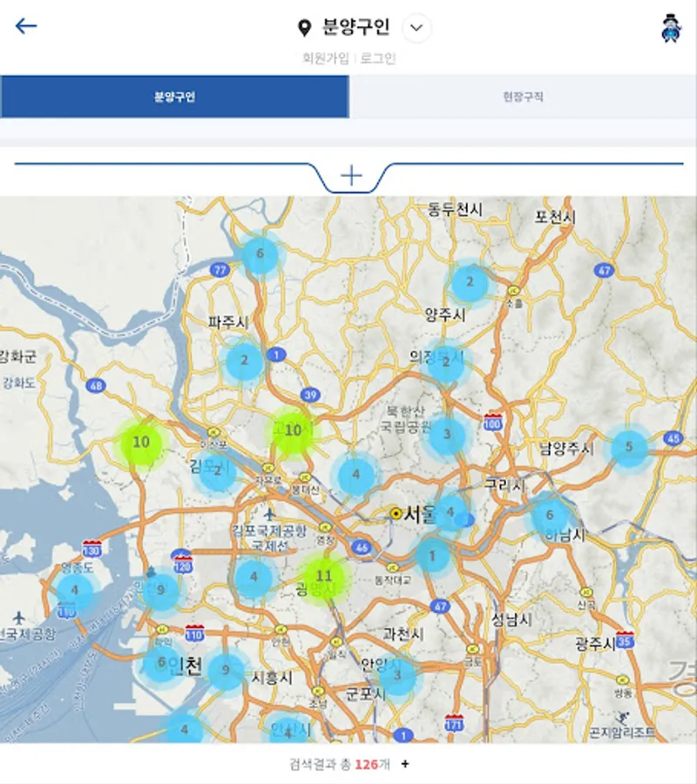Tap the 동두천시 map label
Image resolution: width=697 pixels, height=784 pixels.
tap(455, 209)
